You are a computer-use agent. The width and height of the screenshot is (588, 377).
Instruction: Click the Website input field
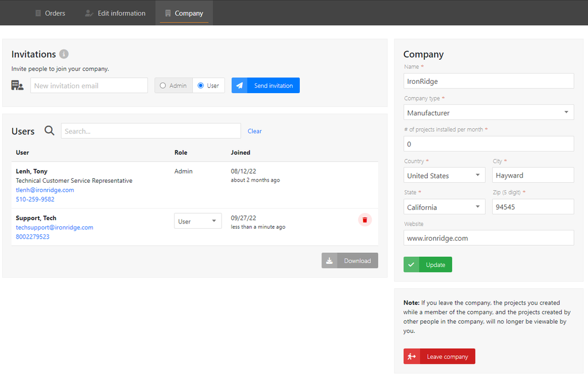click(489, 238)
